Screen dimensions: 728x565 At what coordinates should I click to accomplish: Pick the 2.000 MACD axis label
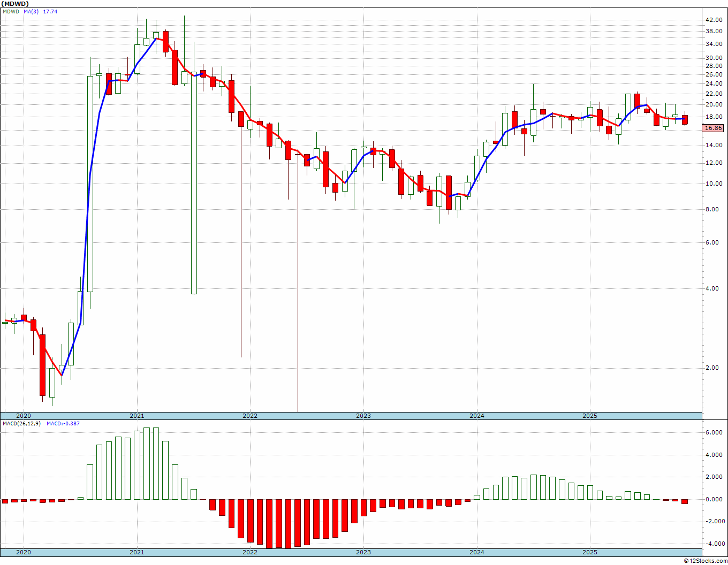click(x=715, y=477)
